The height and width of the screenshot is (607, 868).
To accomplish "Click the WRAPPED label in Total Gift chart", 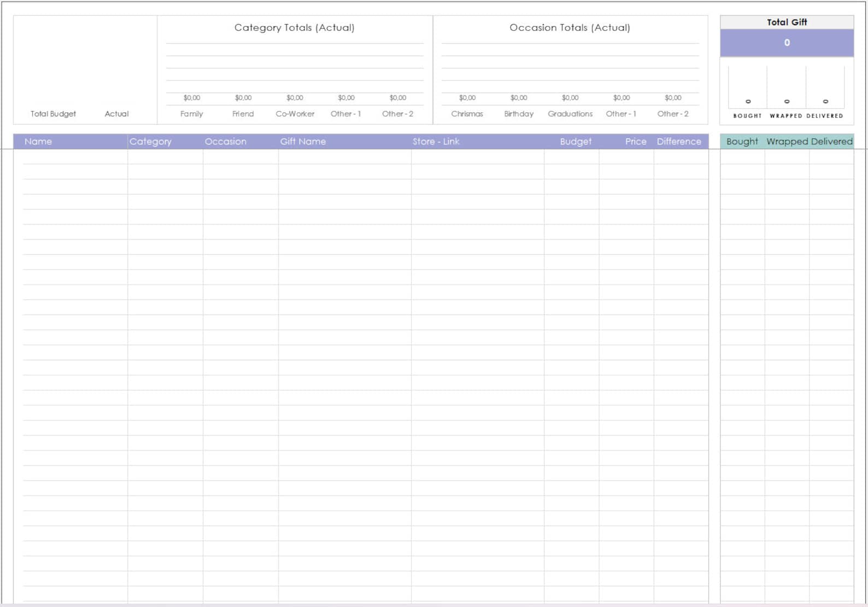I will [786, 116].
